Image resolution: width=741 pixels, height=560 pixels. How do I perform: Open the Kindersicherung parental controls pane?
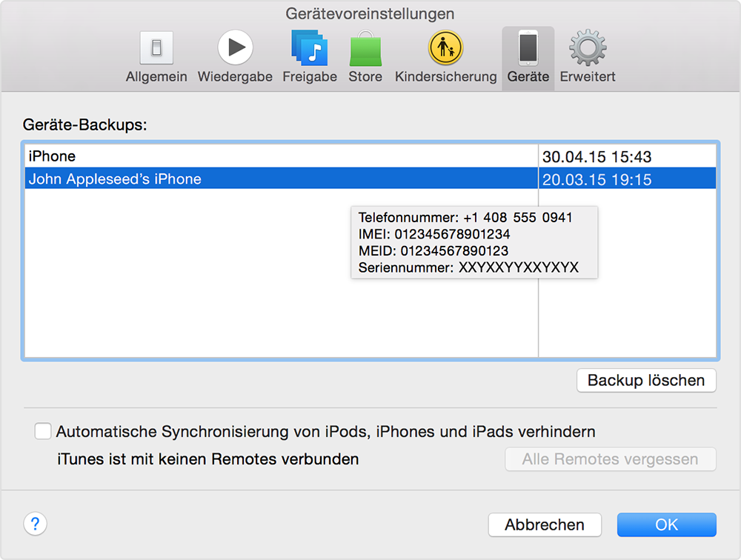445,50
